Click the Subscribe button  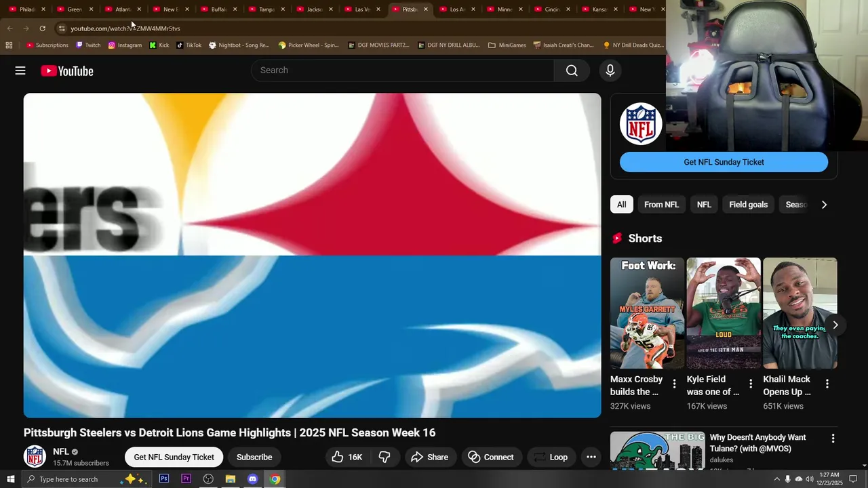pos(254,457)
